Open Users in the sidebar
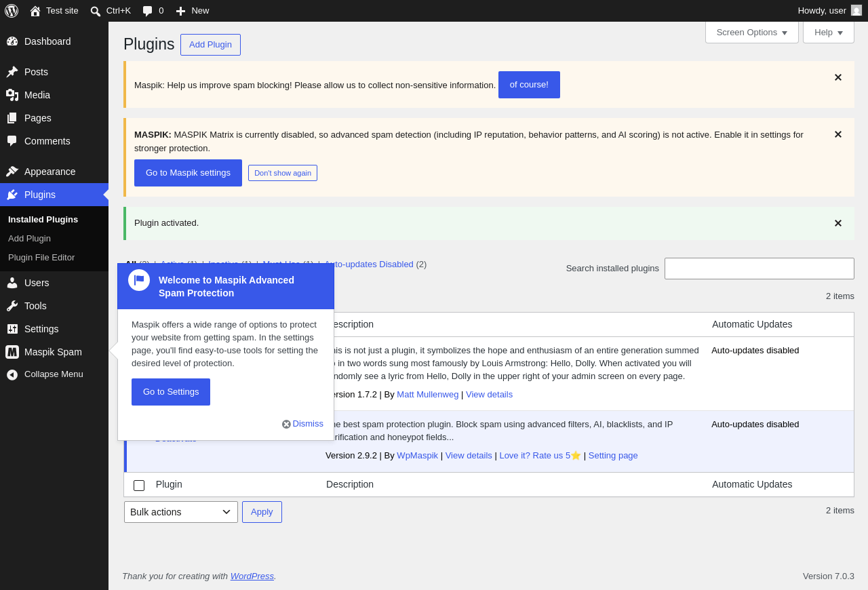This screenshot has height=590, width=868. 54,283
